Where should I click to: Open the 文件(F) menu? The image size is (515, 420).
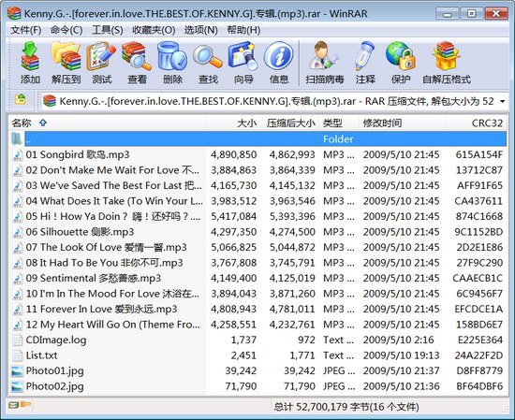[x=25, y=30]
